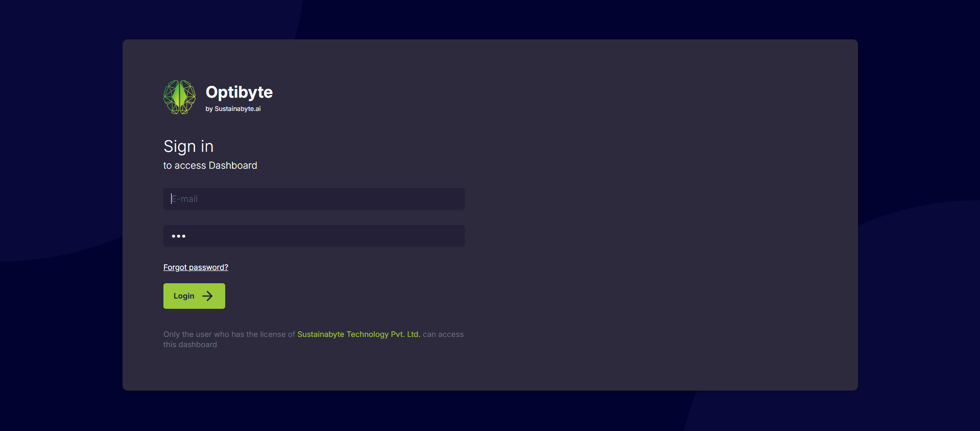
Task: Click the "to access Dashboard" subtitle
Action: [210, 166]
